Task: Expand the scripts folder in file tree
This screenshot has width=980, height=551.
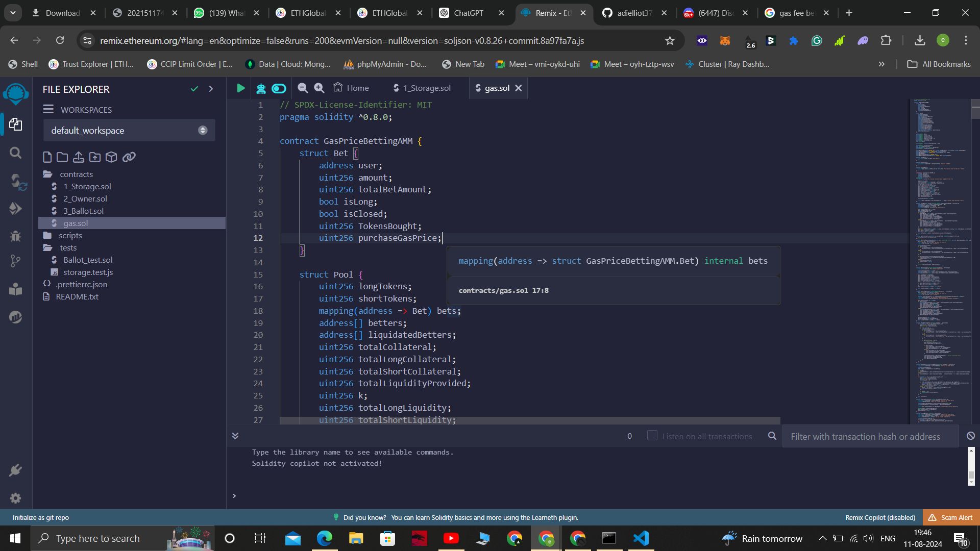Action: tap(70, 235)
